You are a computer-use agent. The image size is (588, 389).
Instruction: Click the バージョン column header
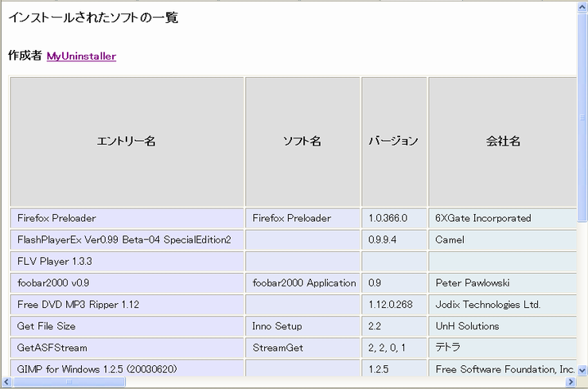(394, 142)
